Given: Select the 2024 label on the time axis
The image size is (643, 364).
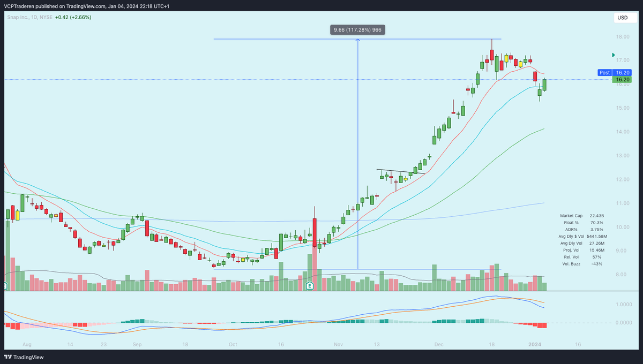Looking at the screenshot, I should point(534,344).
